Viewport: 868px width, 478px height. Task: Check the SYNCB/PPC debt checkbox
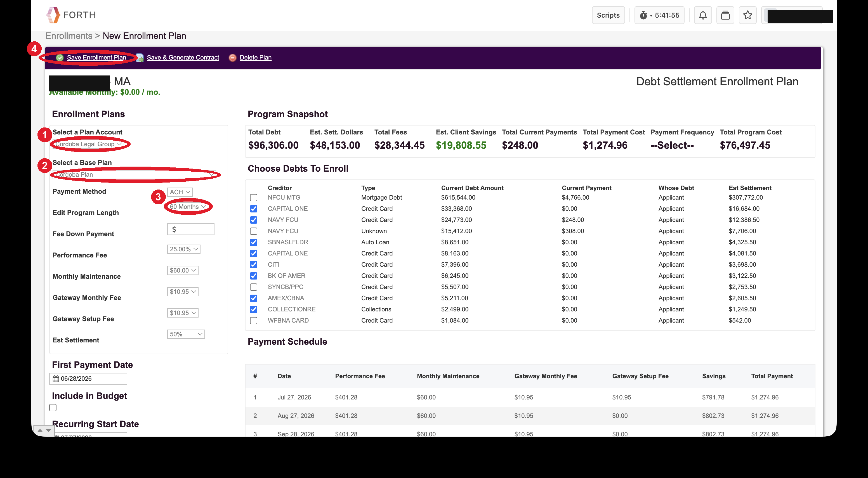click(254, 287)
